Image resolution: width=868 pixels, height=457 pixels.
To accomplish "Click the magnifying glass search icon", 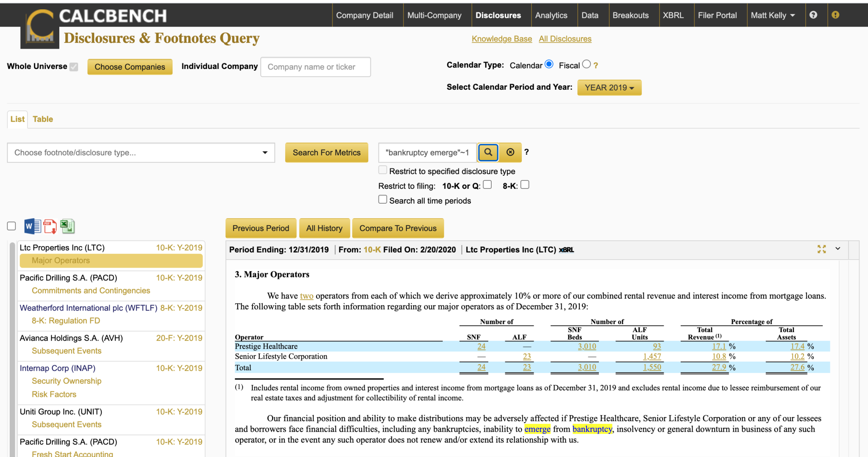I will point(488,152).
